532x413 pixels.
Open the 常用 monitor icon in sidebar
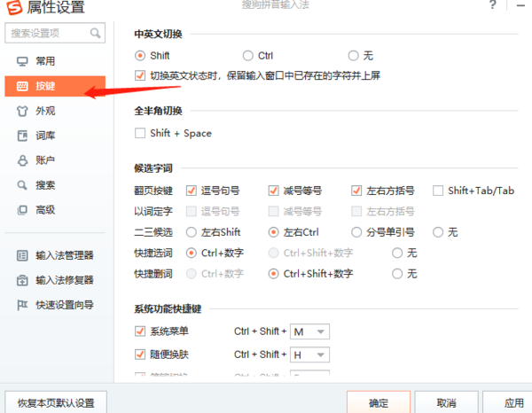(23, 61)
